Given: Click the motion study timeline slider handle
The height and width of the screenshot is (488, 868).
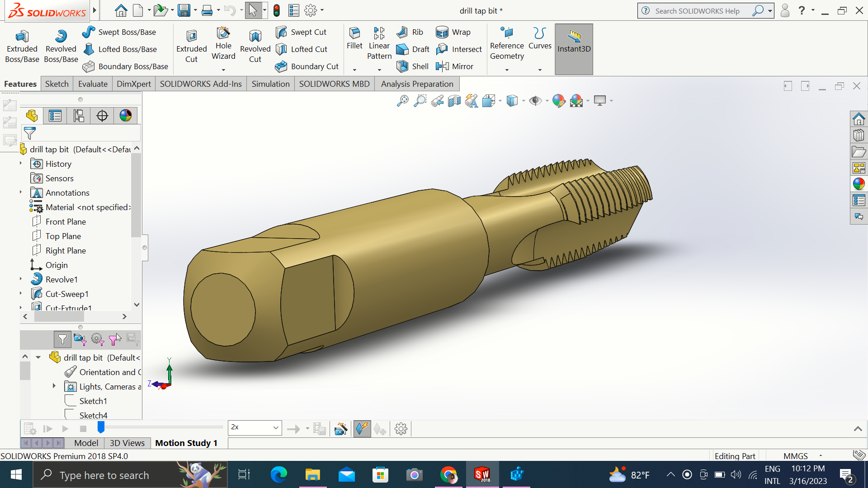Looking at the screenshot, I should pyautogui.click(x=101, y=427).
